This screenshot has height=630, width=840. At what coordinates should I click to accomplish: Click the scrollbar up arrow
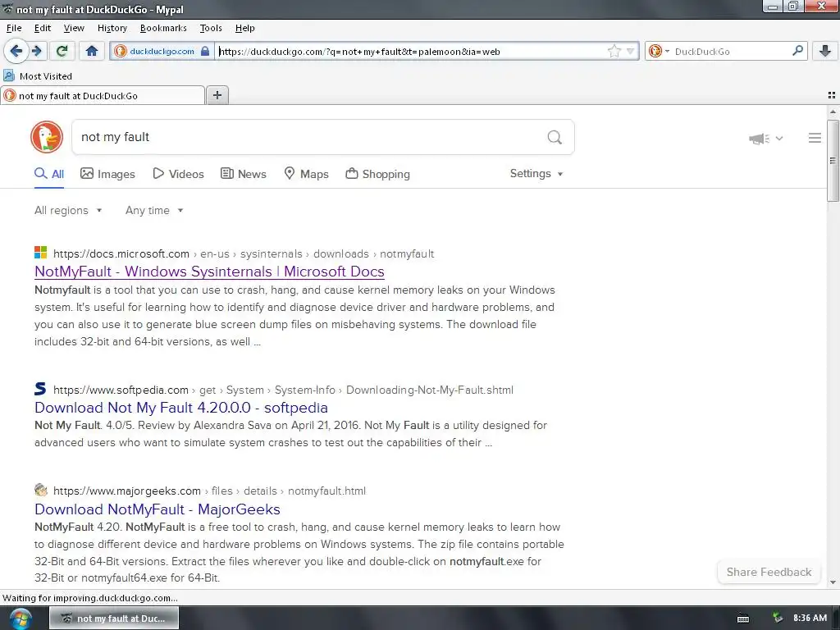point(833,112)
